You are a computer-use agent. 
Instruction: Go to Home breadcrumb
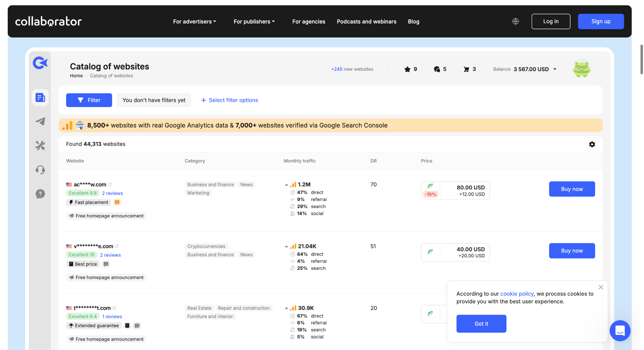coord(76,76)
